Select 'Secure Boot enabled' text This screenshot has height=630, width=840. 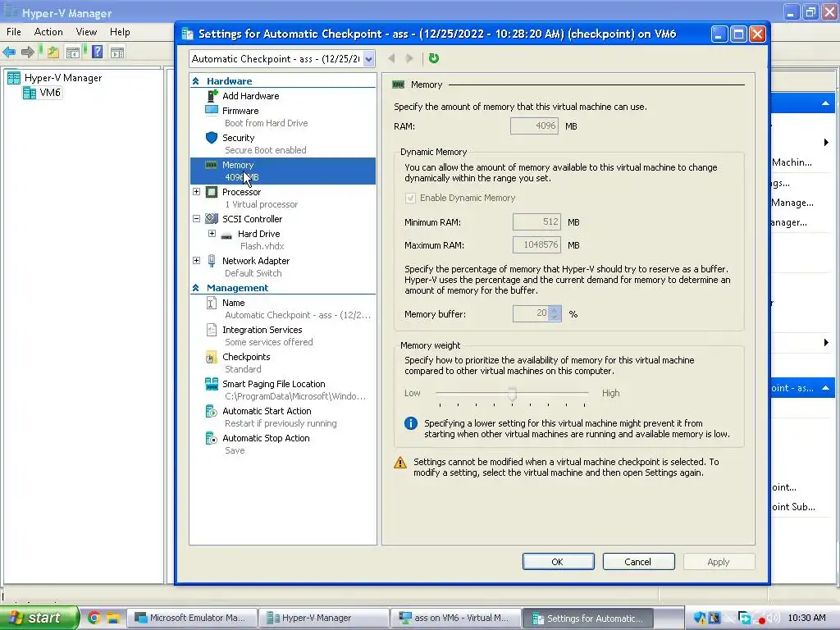tap(265, 151)
